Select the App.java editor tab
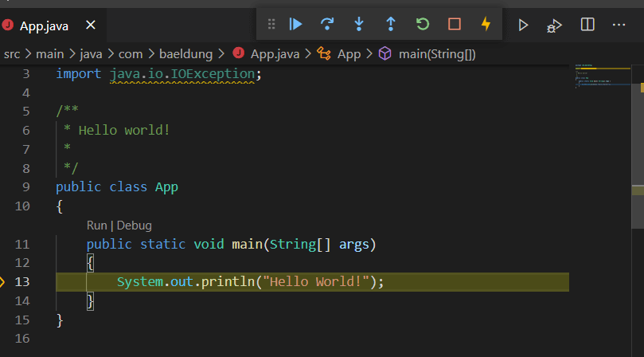The height and width of the screenshot is (357, 644). (x=44, y=25)
